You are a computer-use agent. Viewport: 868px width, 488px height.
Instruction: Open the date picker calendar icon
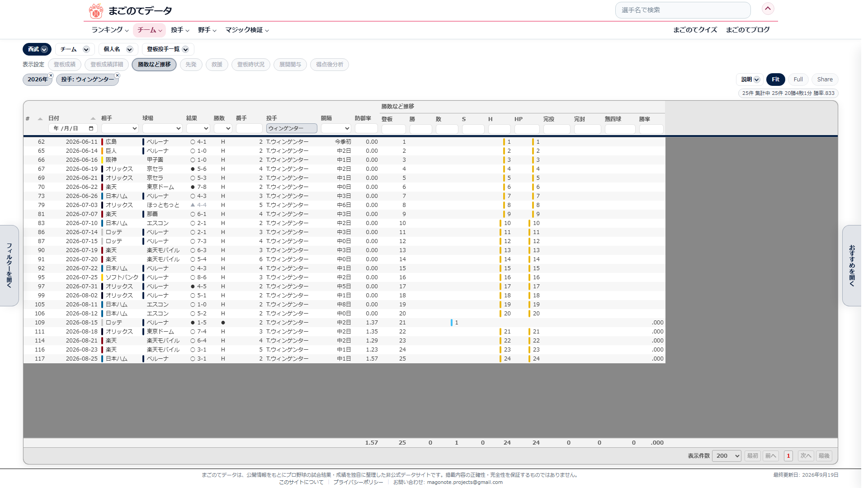(91, 128)
